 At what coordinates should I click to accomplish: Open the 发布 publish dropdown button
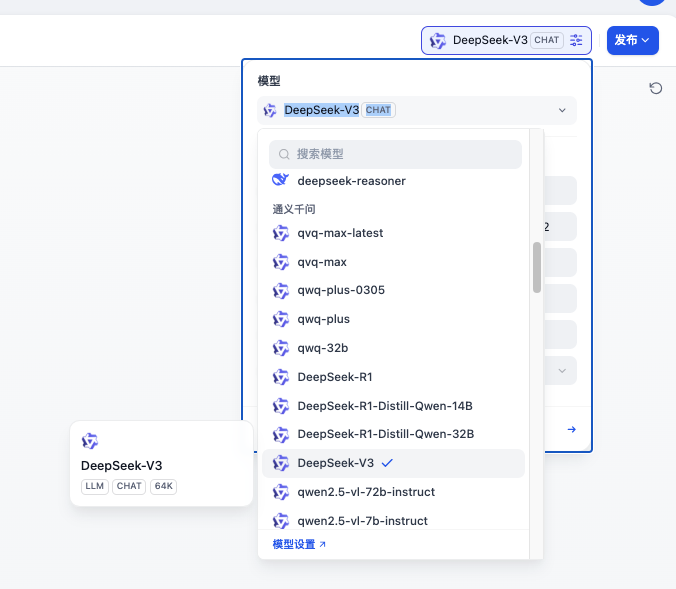(x=632, y=41)
